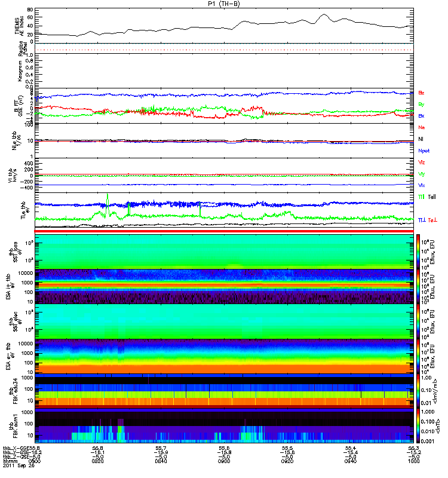The height and width of the screenshot is (478, 448).
Task: Click inside the FBK edc34 wave spectrogram
Action: tap(224, 391)
